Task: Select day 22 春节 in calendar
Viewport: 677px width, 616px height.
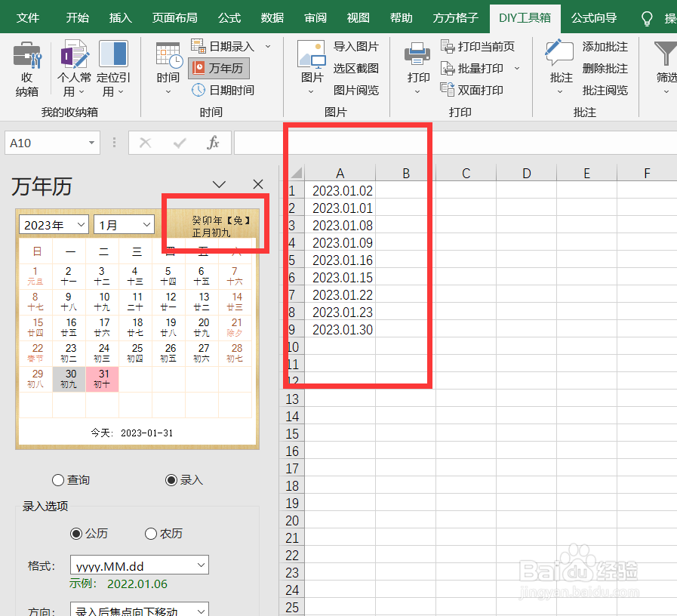Action: tap(35, 353)
